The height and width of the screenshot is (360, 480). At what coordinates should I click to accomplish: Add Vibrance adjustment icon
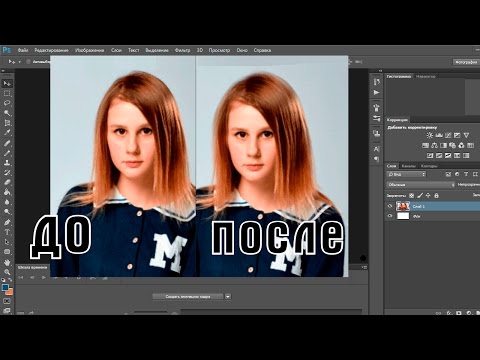(466, 135)
